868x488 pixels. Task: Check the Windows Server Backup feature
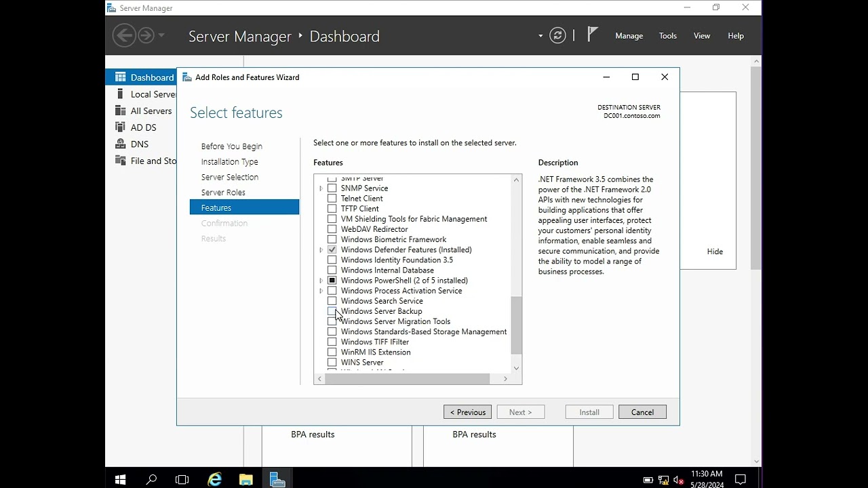pyautogui.click(x=332, y=311)
